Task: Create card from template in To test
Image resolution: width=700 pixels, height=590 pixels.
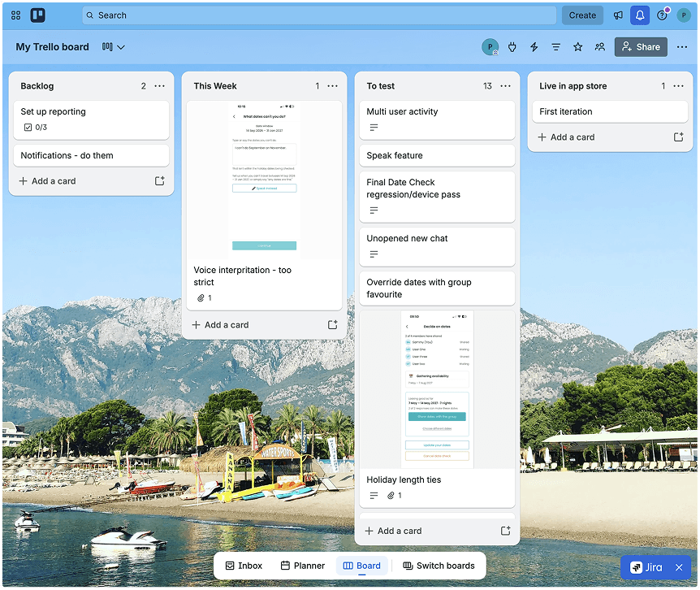Action: (505, 531)
